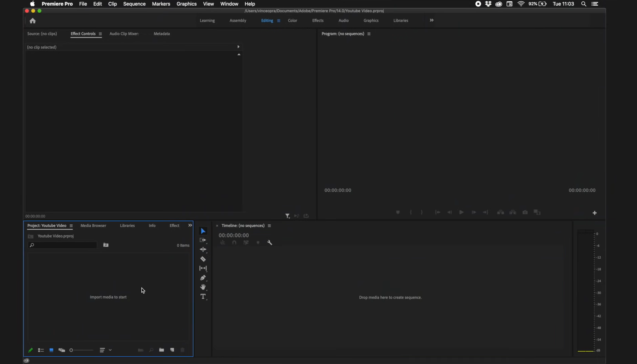Screen dimensions: 637x364
Task: Click the Find magnifier in Project panel footer
Action: pyautogui.click(x=151, y=350)
